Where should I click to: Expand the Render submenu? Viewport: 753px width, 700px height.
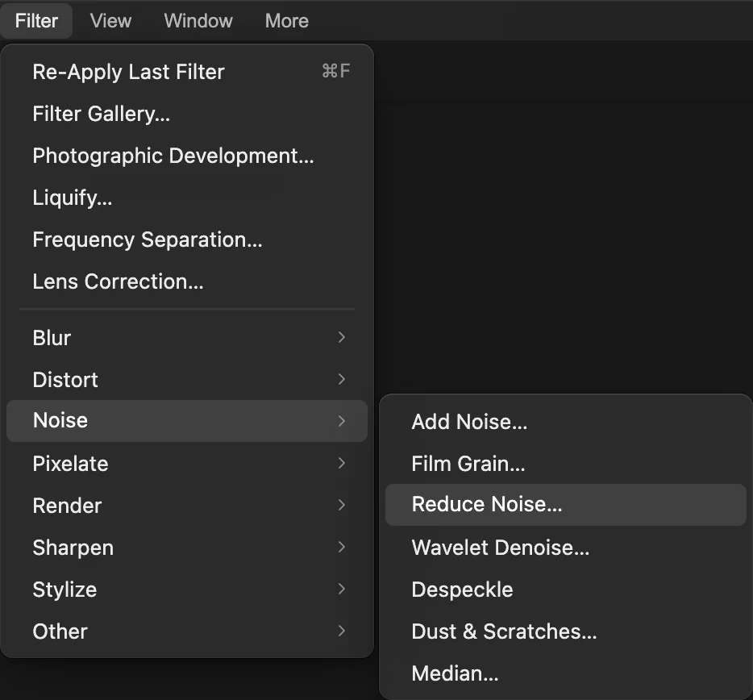187,505
